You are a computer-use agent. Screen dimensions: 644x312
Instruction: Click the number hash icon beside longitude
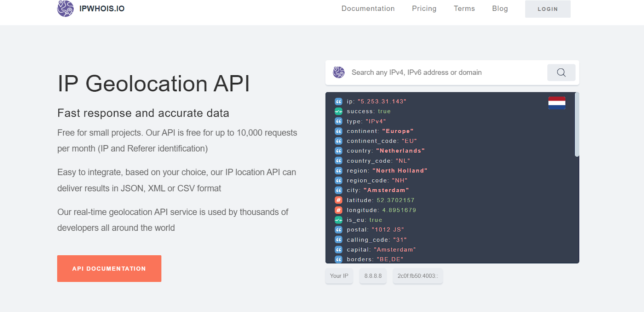(x=339, y=210)
